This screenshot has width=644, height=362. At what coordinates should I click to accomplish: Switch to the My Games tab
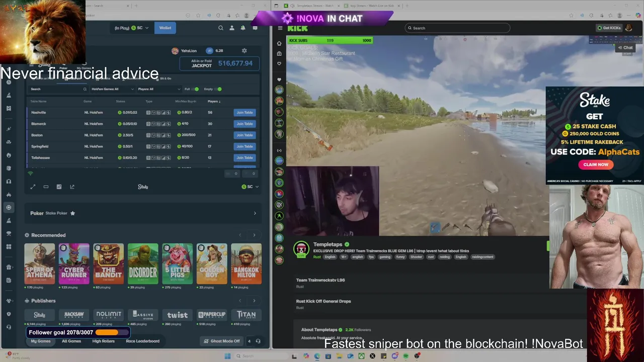[x=41, y=341]
